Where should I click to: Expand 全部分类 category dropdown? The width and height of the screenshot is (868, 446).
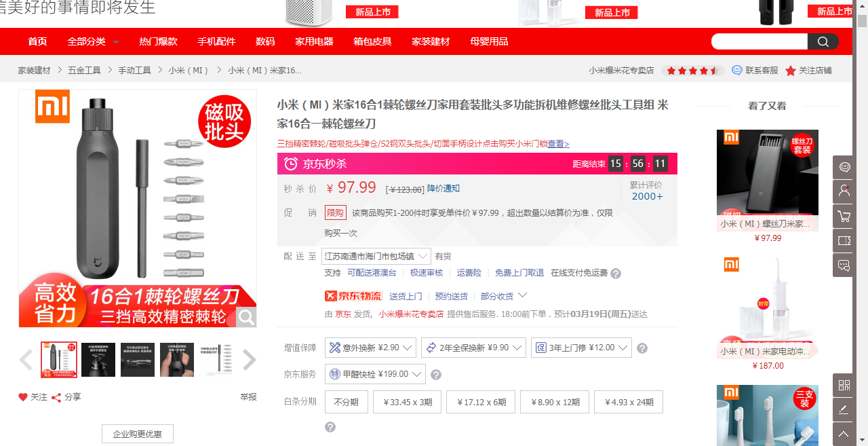coord(93,41)
